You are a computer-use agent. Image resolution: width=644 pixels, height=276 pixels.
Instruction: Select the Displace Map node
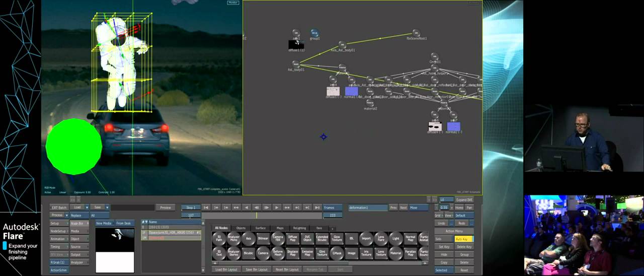(292, 253)
